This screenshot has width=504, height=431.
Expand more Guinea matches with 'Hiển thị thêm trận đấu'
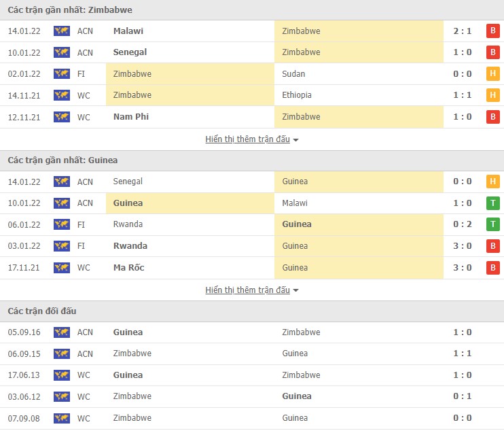coord(247,290)
